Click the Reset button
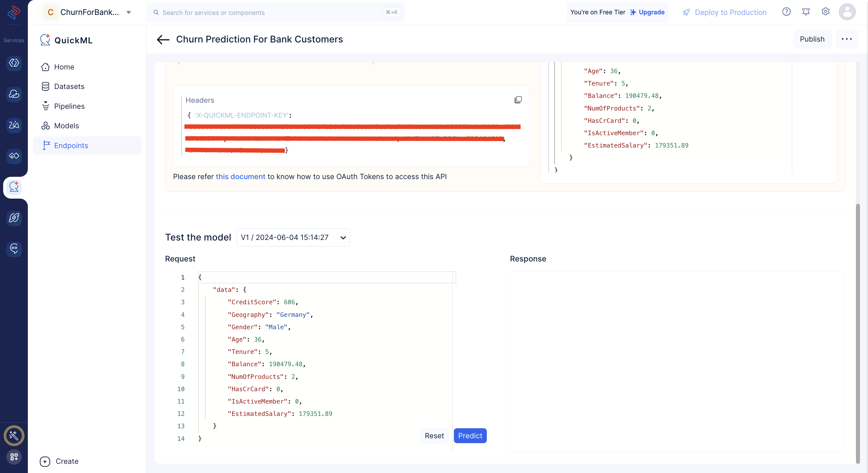This screenshot has width=868, height=473. click(434, 436)
